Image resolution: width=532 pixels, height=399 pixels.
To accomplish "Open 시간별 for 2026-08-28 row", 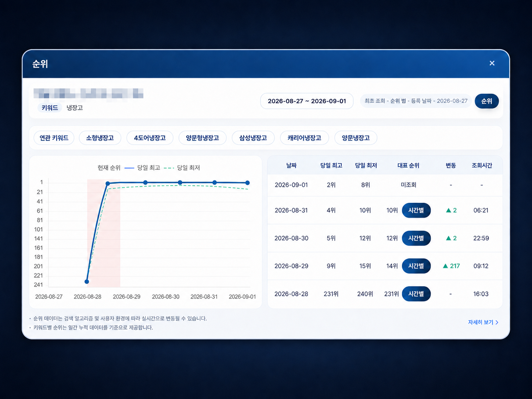I will pyautogui.click(x=416, y=294).
